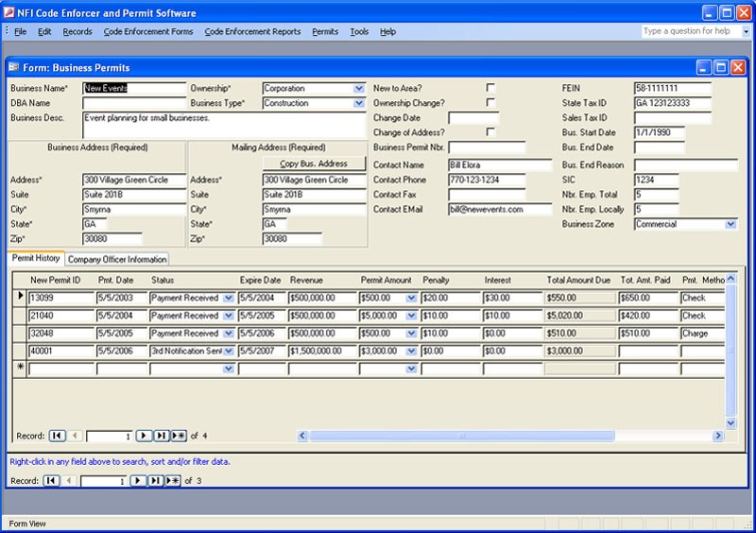Open the File menu

(20, 31)
